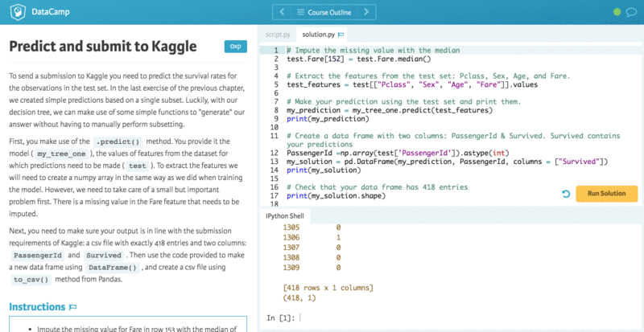
Task: Go to next exercise arrow
Action: coord(366,12)
